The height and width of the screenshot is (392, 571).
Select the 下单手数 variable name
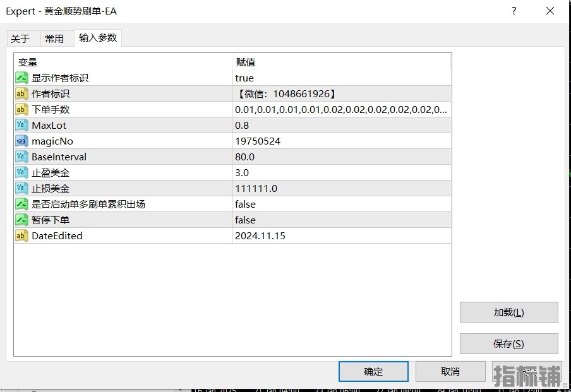[51, 110]
